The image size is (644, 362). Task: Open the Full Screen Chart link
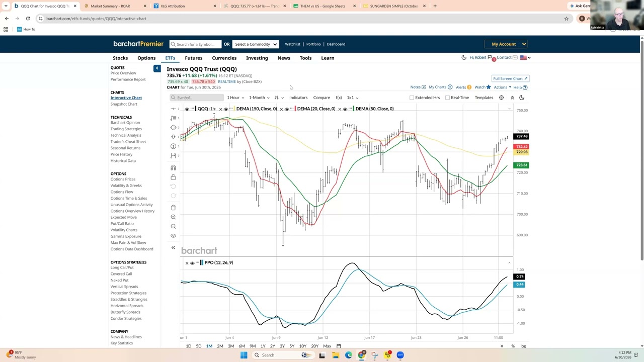point(510,78)
